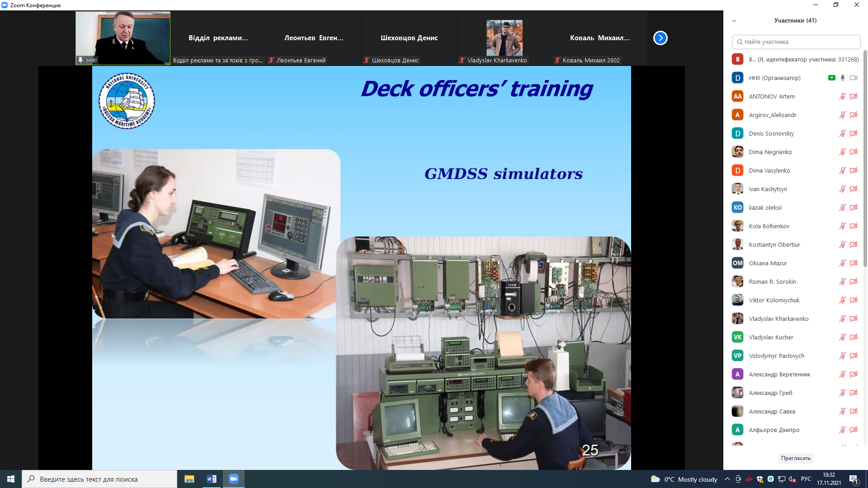Image resolution: width=868 pixels, height=488 pixels.
Task: Select the ННІІ speaker video thumbnail
Action: [x=123, y=38]
